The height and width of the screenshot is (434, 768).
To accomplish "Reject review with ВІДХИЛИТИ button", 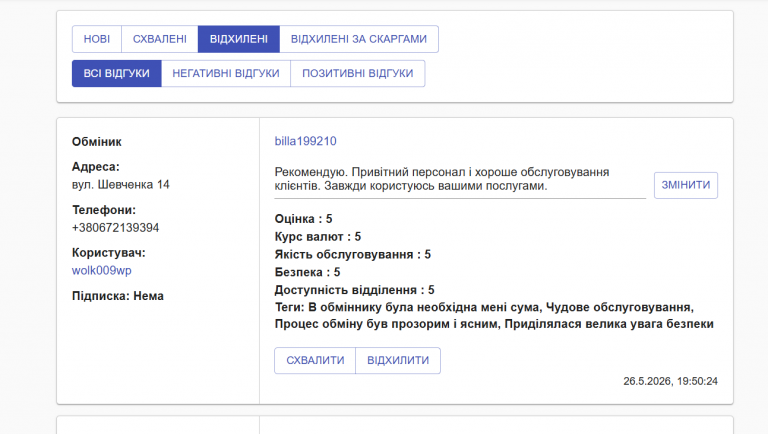I will pos(398,361).
